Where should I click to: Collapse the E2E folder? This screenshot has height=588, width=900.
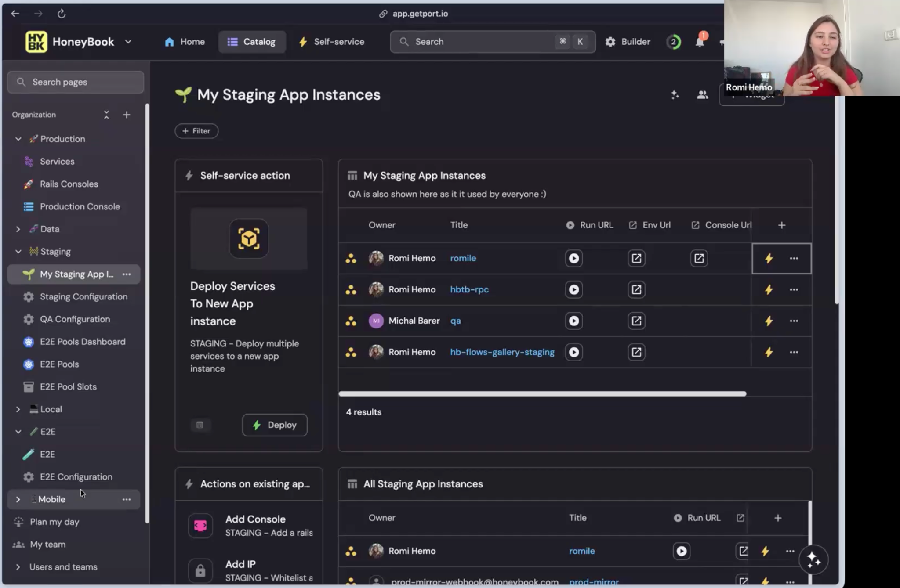pos(18,432)
